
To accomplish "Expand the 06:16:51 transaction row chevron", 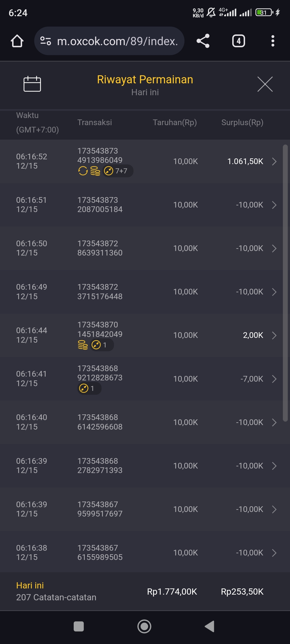I will (x=274, y=205).
